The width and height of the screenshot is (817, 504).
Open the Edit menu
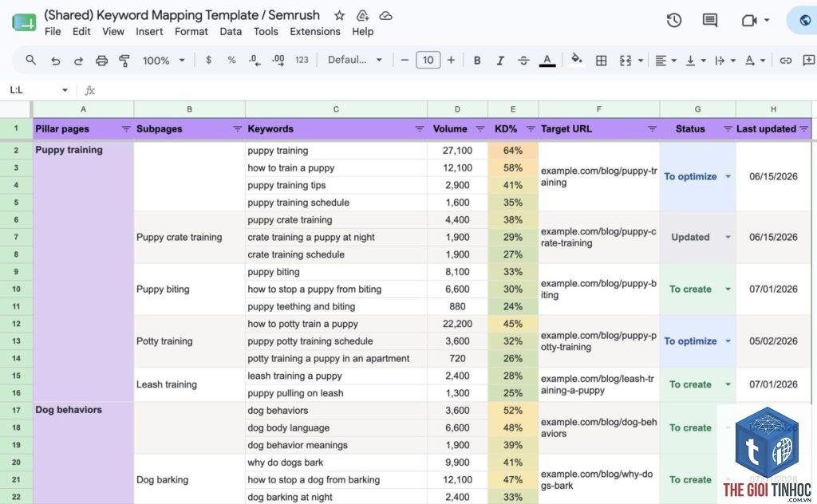coord(81,31)
